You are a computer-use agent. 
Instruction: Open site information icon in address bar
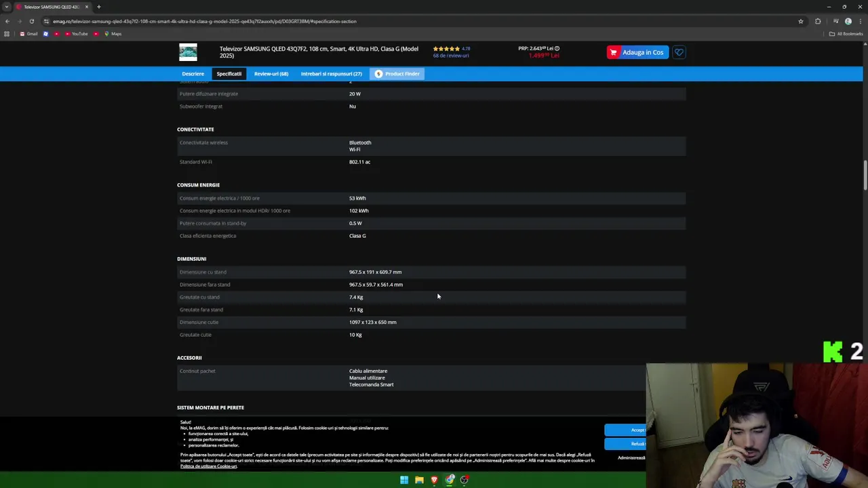(x=46, y=21)
